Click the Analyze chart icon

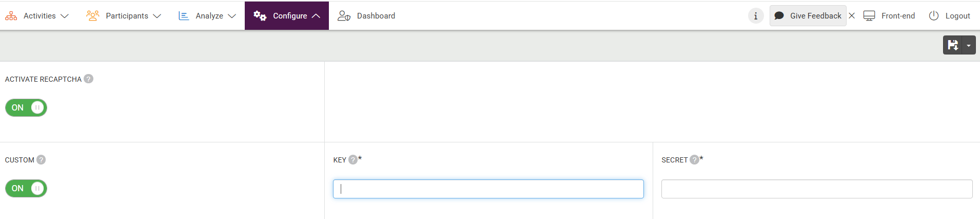pos(184,16)
